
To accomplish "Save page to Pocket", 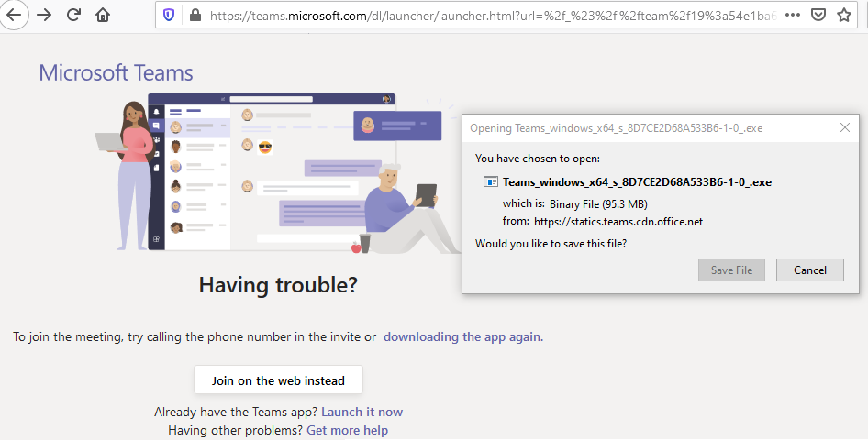I will tap(818, 15).
